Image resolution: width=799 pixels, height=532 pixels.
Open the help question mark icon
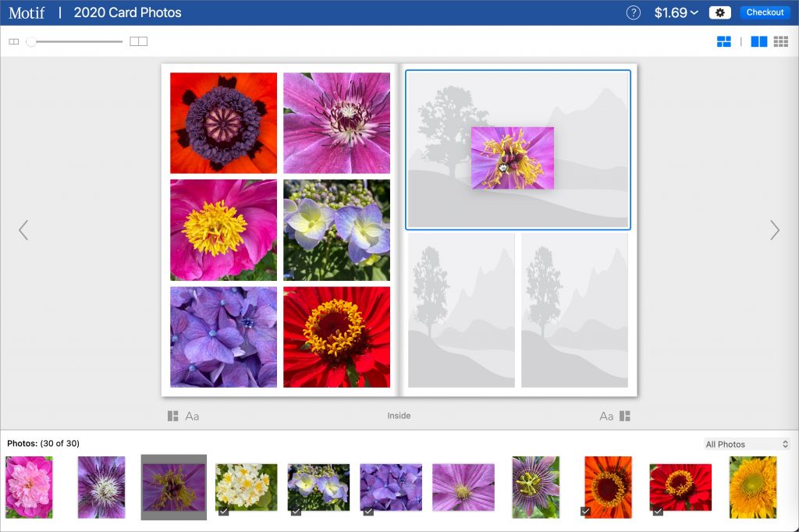click(634, 12)
